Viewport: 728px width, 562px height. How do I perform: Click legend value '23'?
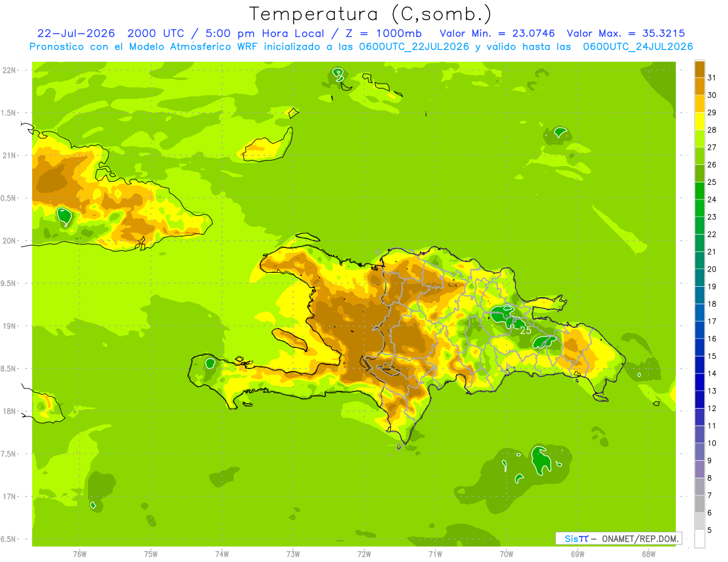click(712, 217)
